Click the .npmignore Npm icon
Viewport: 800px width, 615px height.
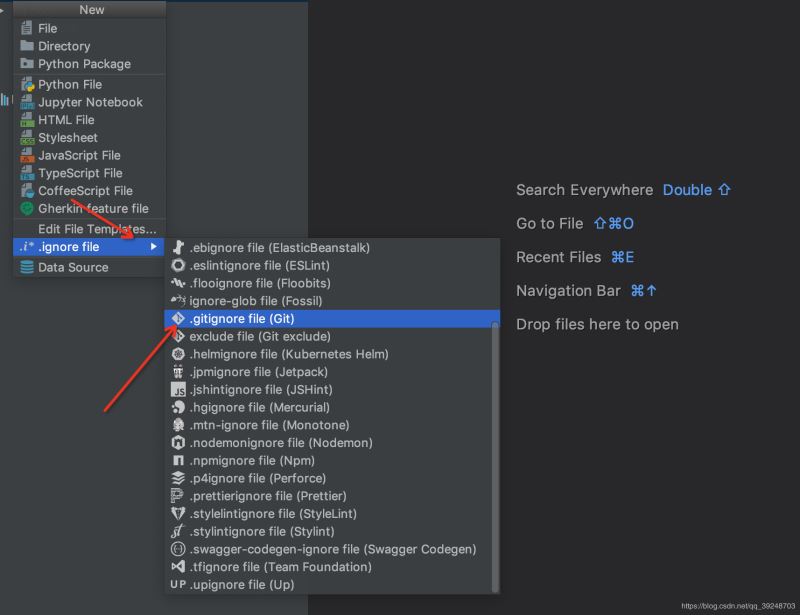click(x=178, y=461)
